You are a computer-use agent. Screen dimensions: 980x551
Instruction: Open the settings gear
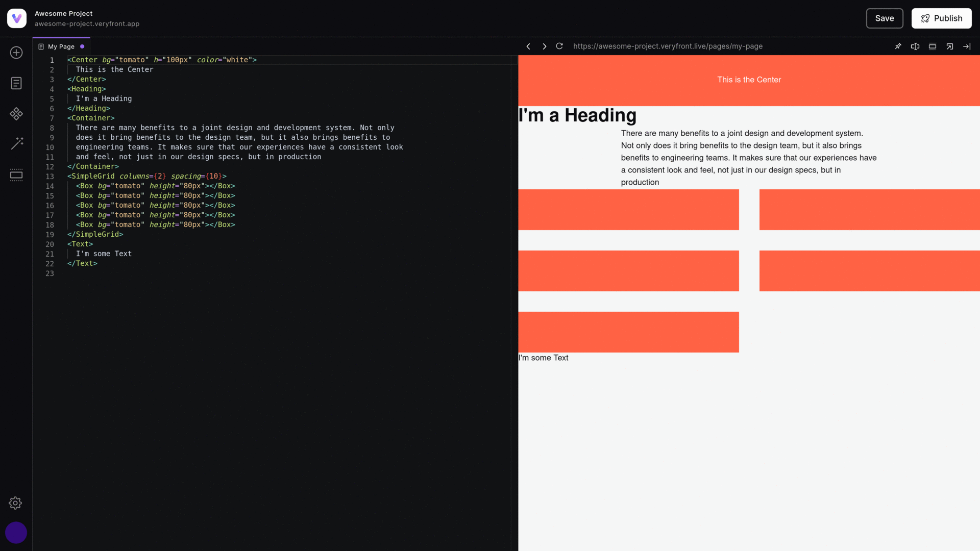click(15, 503)
